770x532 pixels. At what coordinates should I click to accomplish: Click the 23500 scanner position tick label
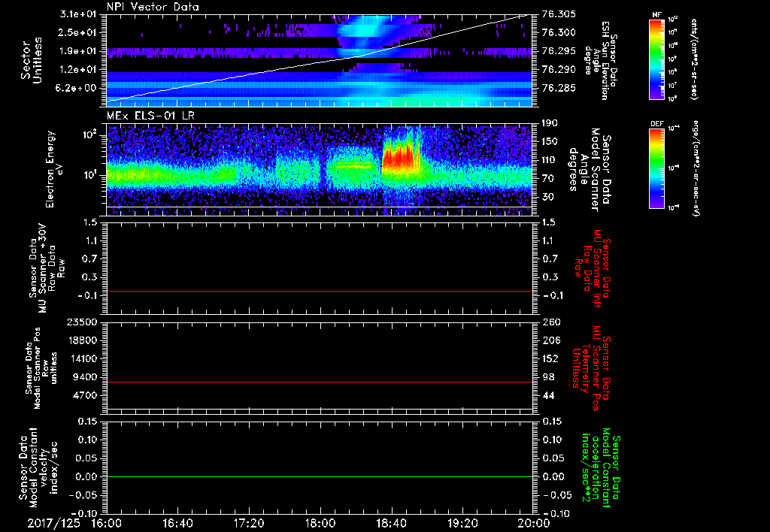[x=81, y=322]
